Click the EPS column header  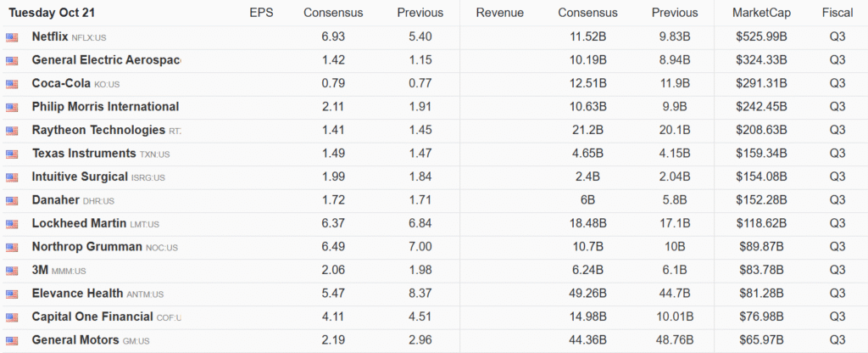(261, 13)
